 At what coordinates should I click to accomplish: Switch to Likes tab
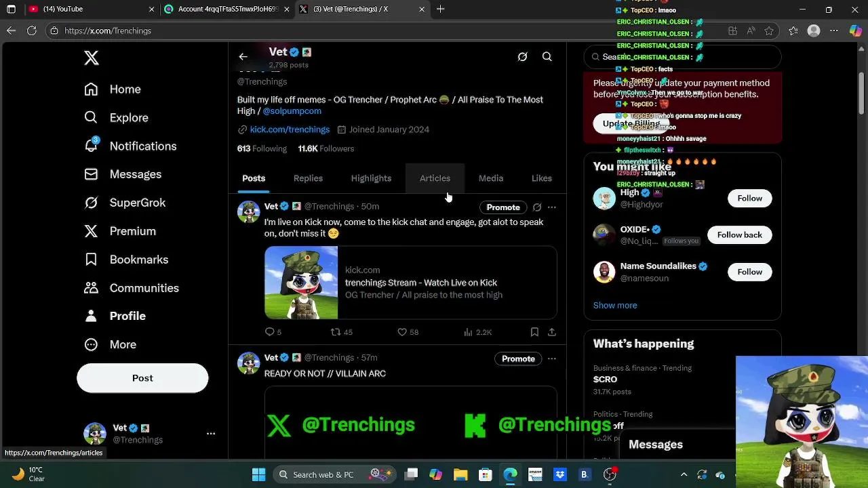pyautogui.click(x=542, y=178)
